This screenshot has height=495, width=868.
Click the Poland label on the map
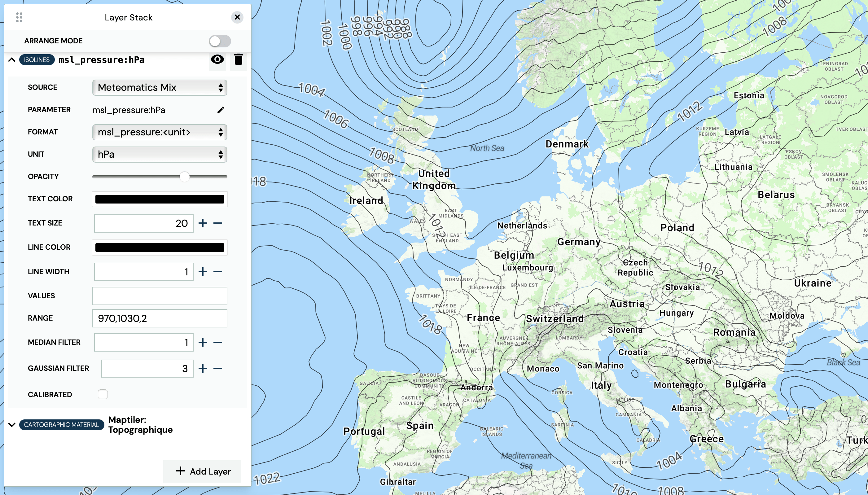click(677, 227)
